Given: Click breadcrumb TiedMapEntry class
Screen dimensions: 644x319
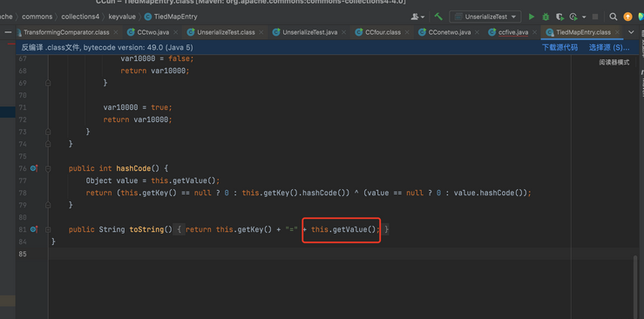Looking at the screenshot, I should click(170, 17).
